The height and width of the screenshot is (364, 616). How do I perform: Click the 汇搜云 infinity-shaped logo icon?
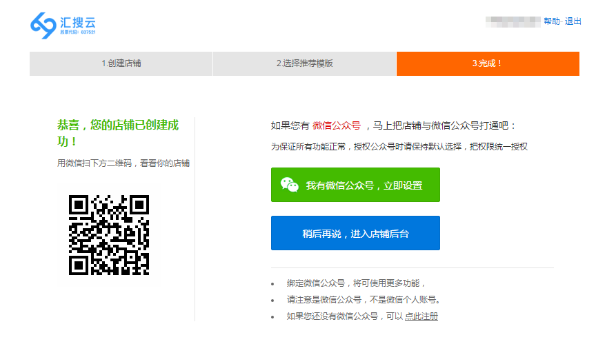pyautogui.click(x=43, y=25)
